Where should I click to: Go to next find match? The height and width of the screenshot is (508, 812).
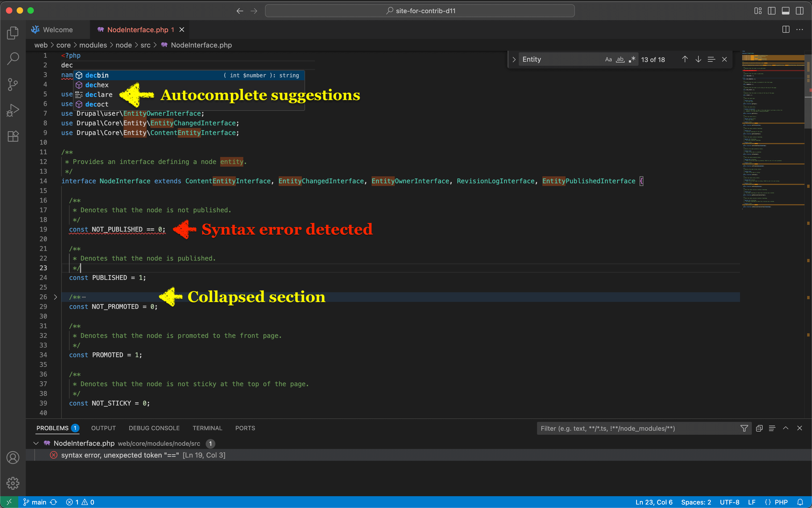(698, 60)
